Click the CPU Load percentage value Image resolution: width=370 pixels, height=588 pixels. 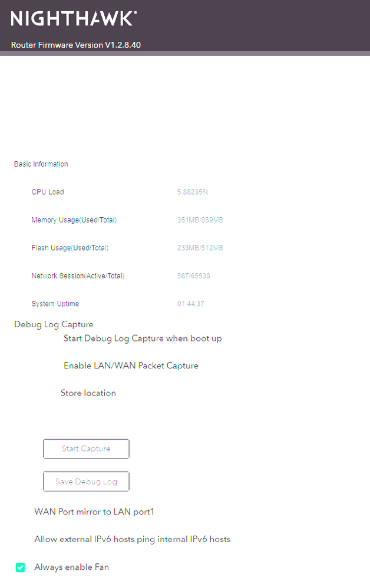pos(193,192)
